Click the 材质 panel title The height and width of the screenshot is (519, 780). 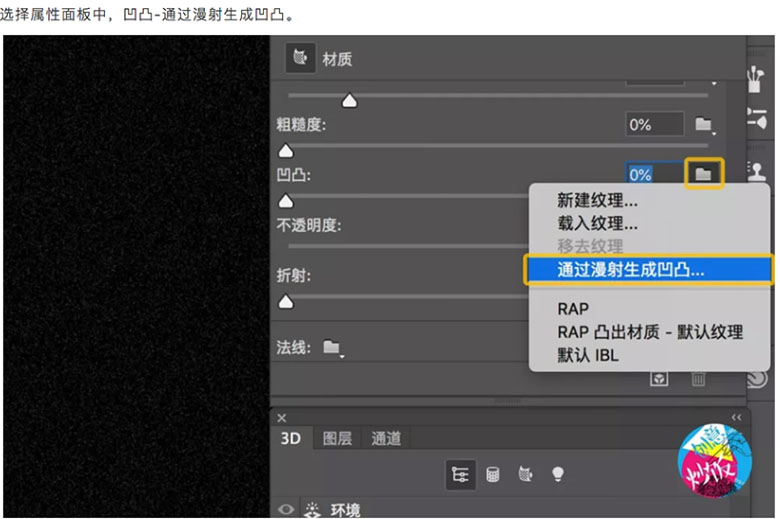[x=337, y=59]
